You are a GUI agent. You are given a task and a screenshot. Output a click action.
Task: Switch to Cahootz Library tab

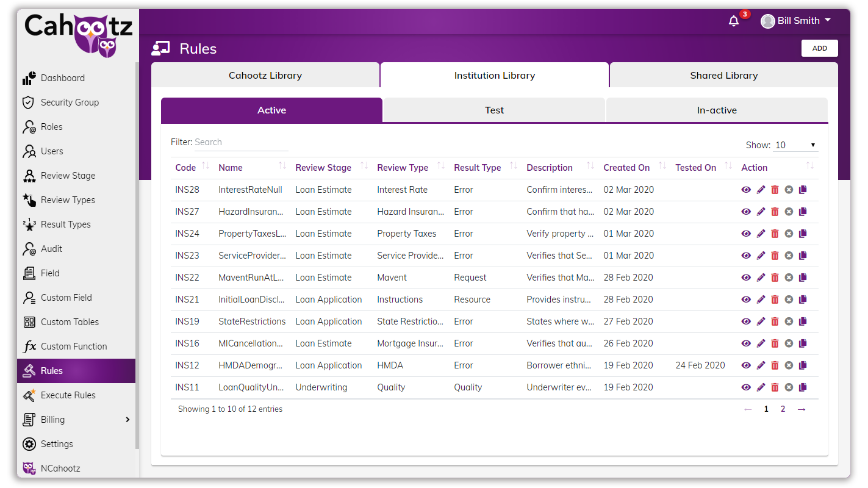pos(265,75)
